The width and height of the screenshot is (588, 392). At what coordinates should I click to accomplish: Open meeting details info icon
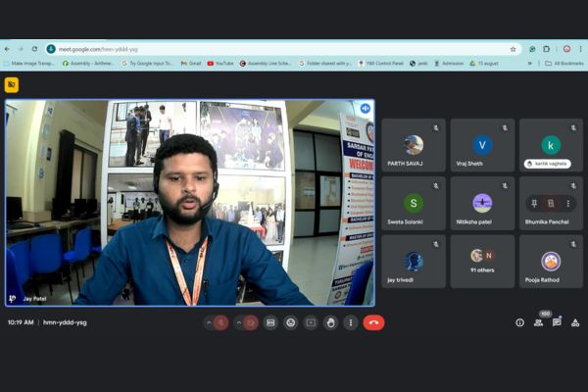519,322
